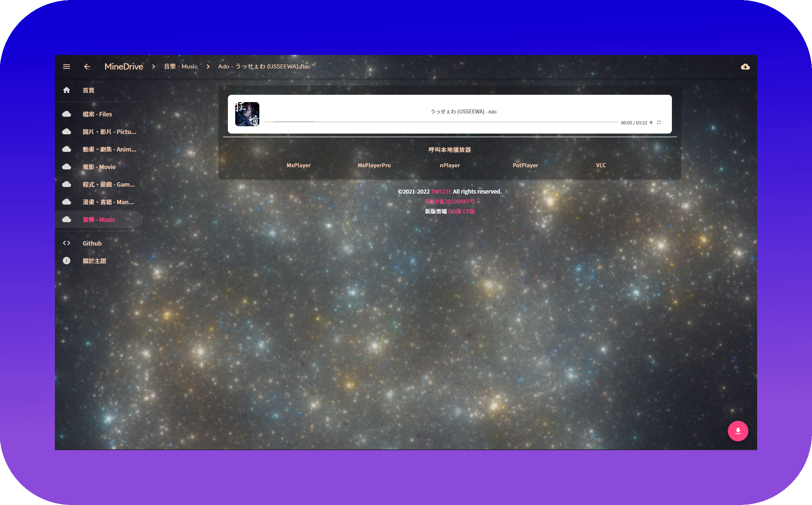The width and height of the screenshot is (812, 505).
Task: Click the cloud download icon top right
Action: pyautogui.click(x=745, y=67)
